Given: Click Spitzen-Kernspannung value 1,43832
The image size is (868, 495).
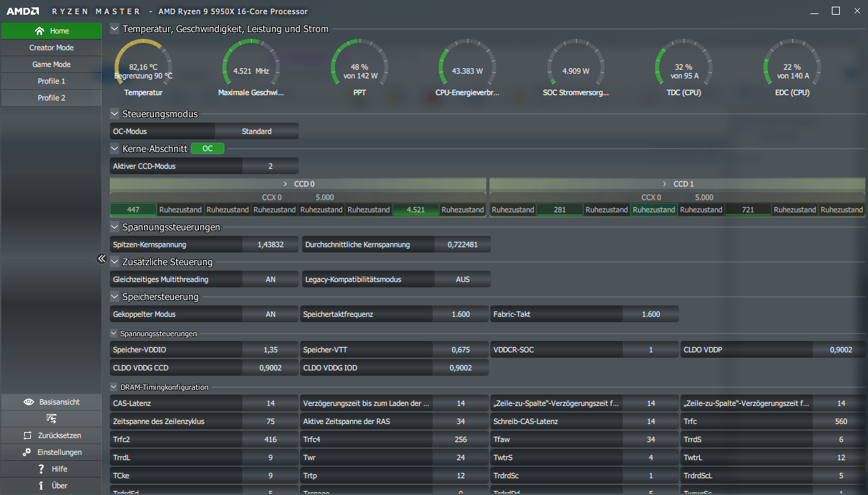Looking at the screenshot, I should coord(271,244).
